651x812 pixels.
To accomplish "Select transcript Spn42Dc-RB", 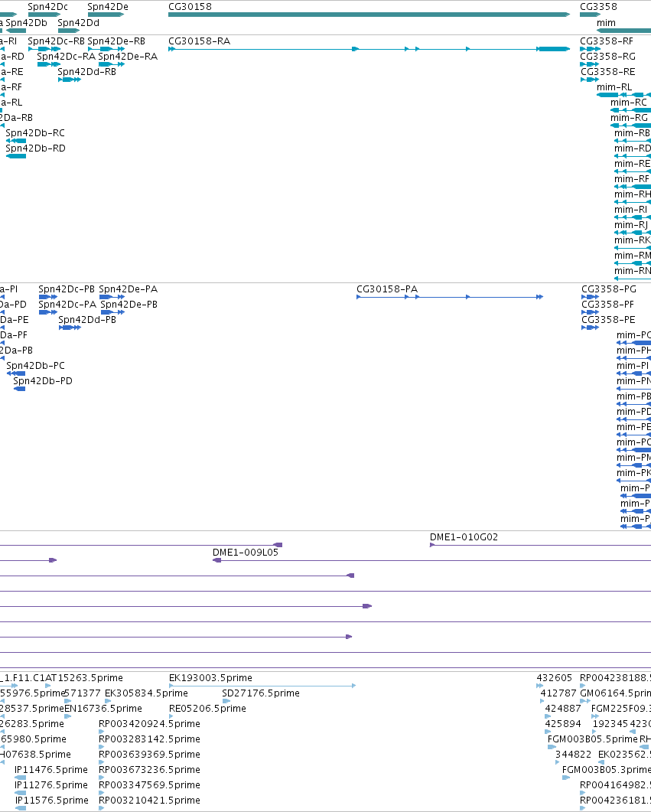I will [x=56, y=41].
